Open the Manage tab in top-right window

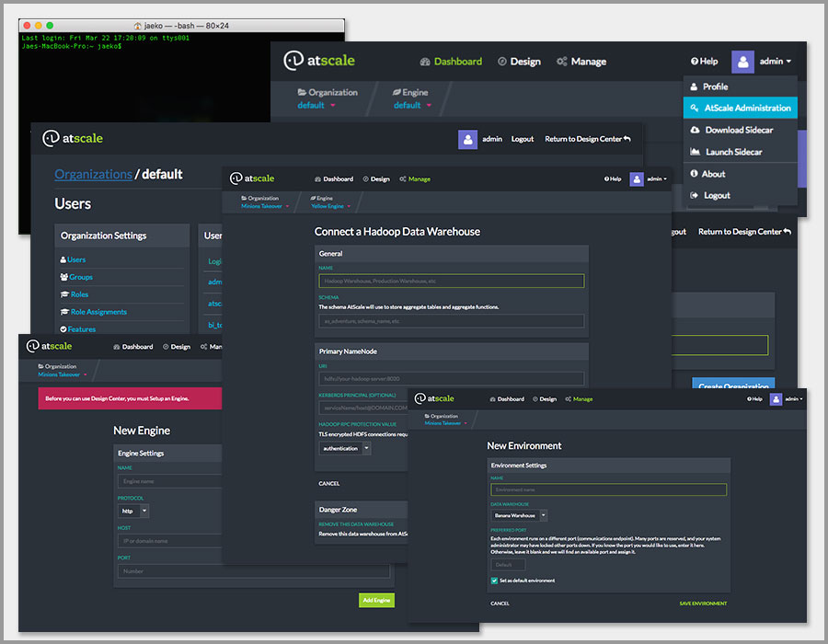pyautogui.click(x=581, y=62)
